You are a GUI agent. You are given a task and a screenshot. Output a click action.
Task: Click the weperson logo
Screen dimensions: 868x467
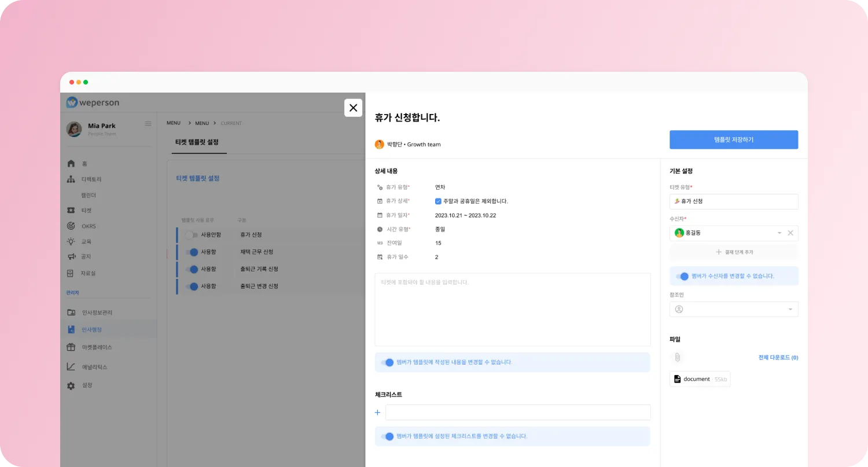pos(93,102)
